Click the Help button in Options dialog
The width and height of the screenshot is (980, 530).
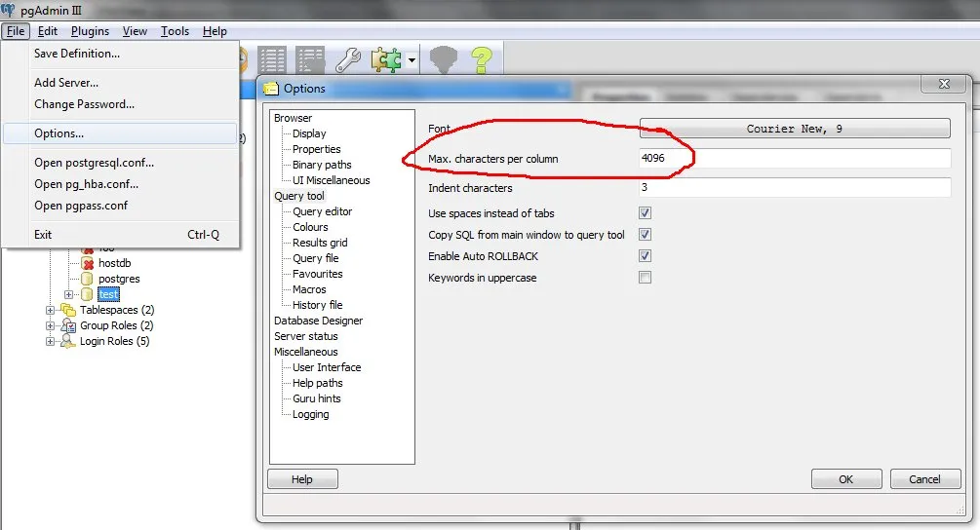302,479
